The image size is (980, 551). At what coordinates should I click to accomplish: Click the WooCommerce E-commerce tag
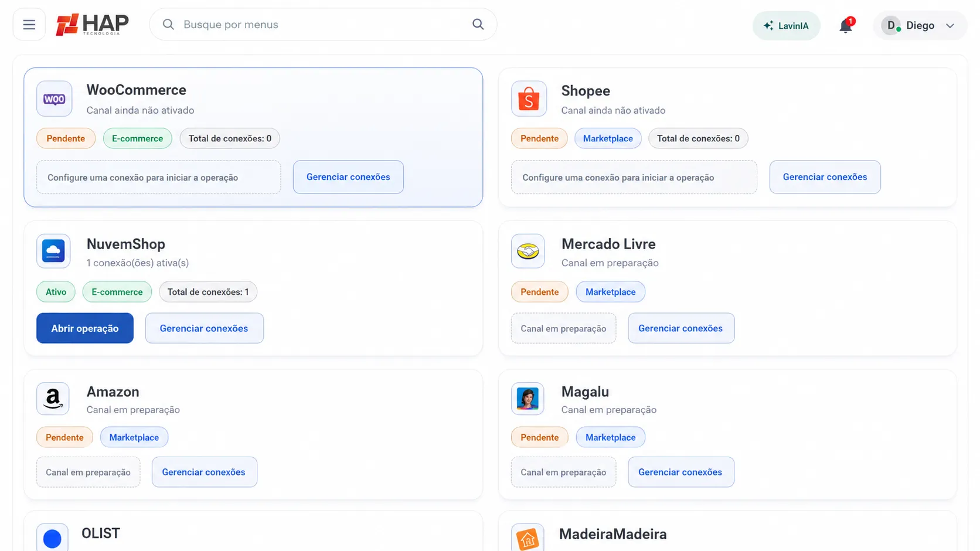coord(138,138)
